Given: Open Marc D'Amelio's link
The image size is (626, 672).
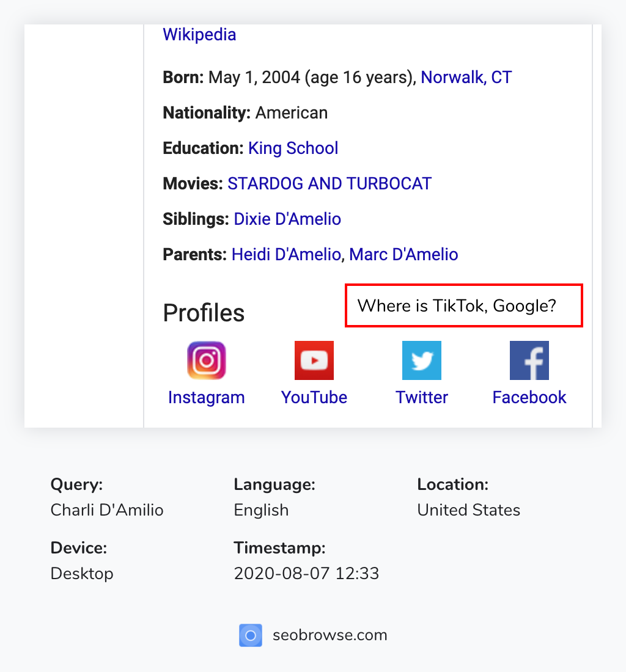Looking at the screenshot, I should (x=403, y=254).
